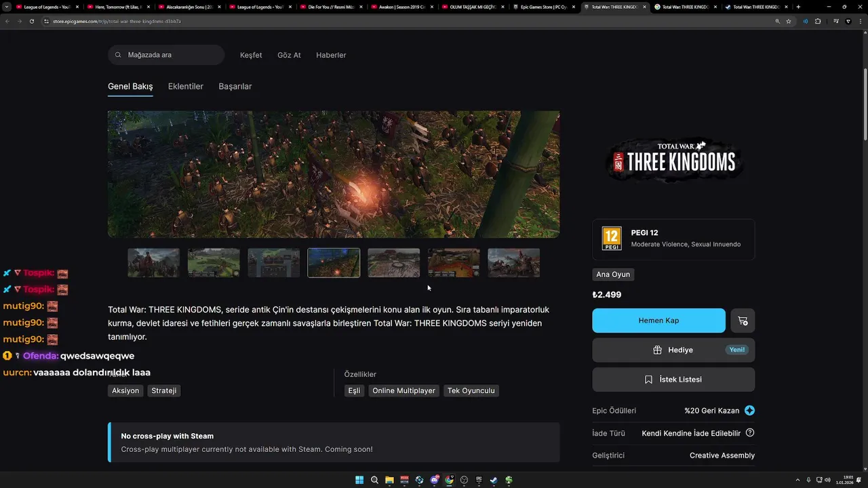Open Keşfet in store navigation

click(x=251, y=55)
